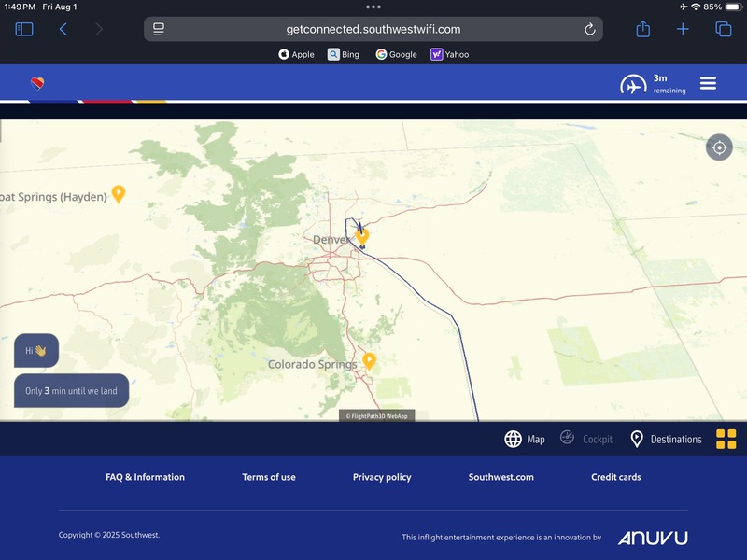Switch to the Cockpit view
The image size is (747, 560).
[586, 439]
